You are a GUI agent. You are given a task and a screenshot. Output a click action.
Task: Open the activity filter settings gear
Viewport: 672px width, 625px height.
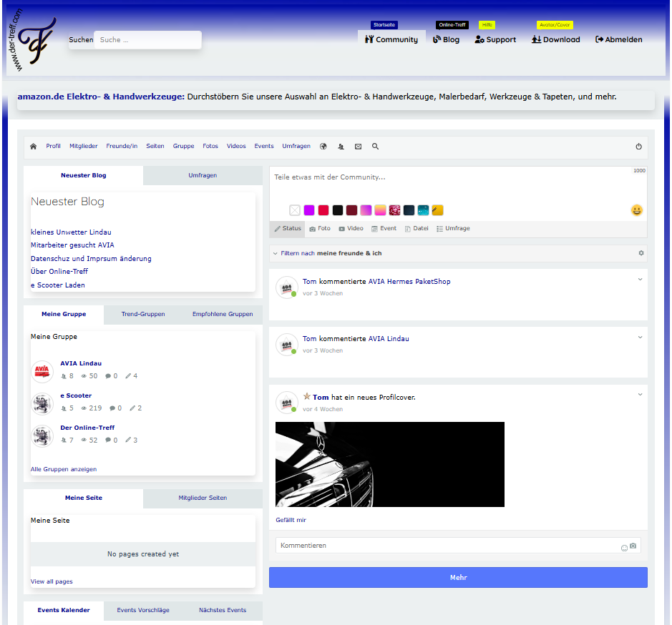coord(641,253)
